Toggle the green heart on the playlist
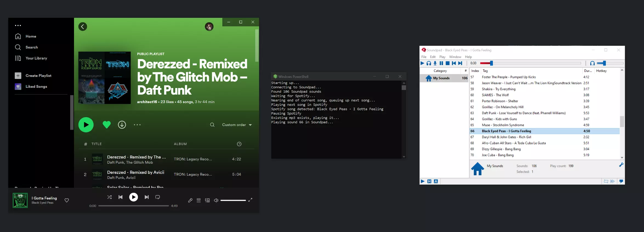Screen dimensions: 644x232 107,125
